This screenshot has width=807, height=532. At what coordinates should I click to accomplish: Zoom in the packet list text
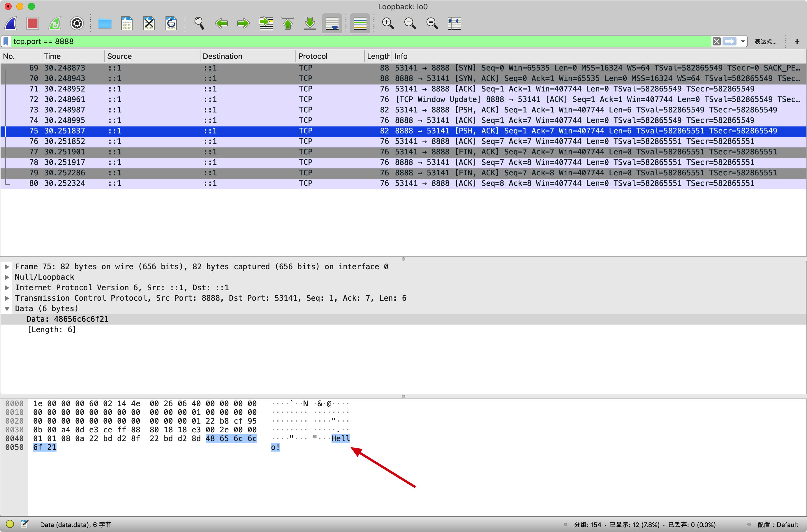click(x=388, y=23)
